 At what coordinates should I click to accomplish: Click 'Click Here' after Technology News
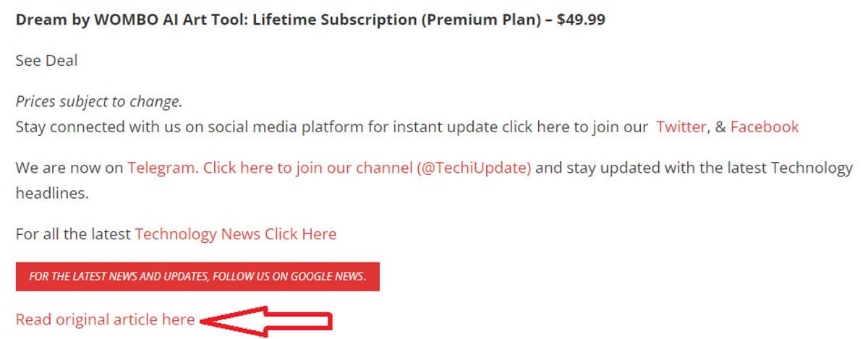pos(300,234)
